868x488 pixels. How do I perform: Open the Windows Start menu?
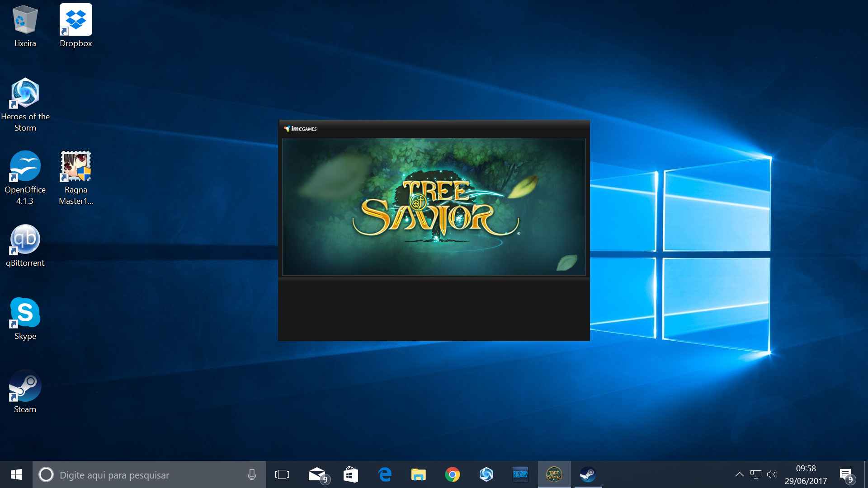16,474
